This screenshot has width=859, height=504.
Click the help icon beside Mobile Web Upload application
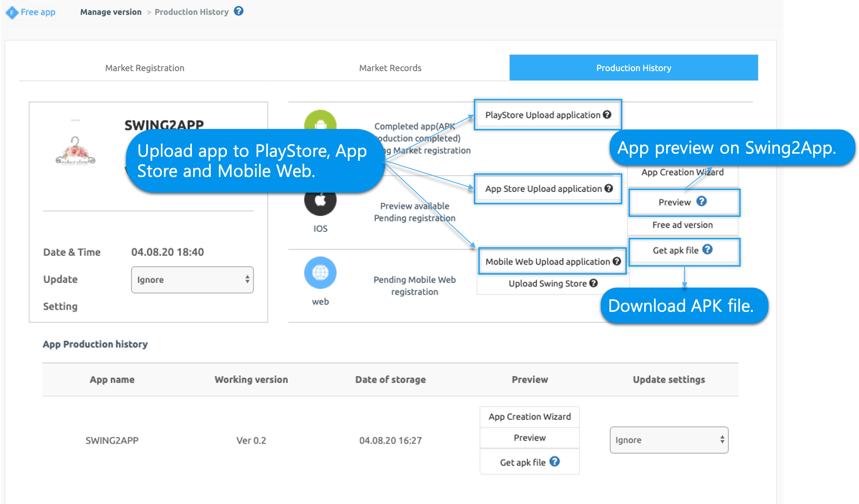pyautogui.click(x=617, y=262)
